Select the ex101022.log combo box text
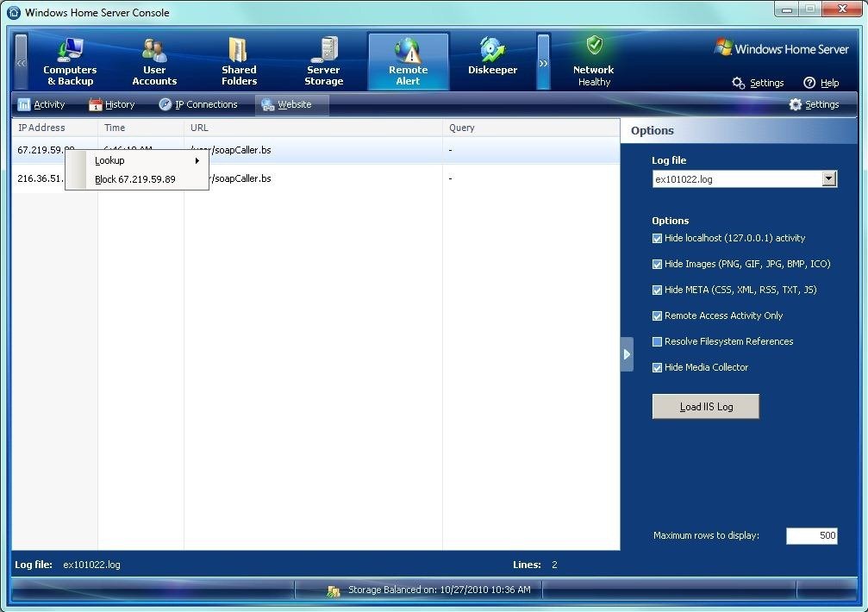The height and width of the screenshot is (612, 868). point(684,179)
